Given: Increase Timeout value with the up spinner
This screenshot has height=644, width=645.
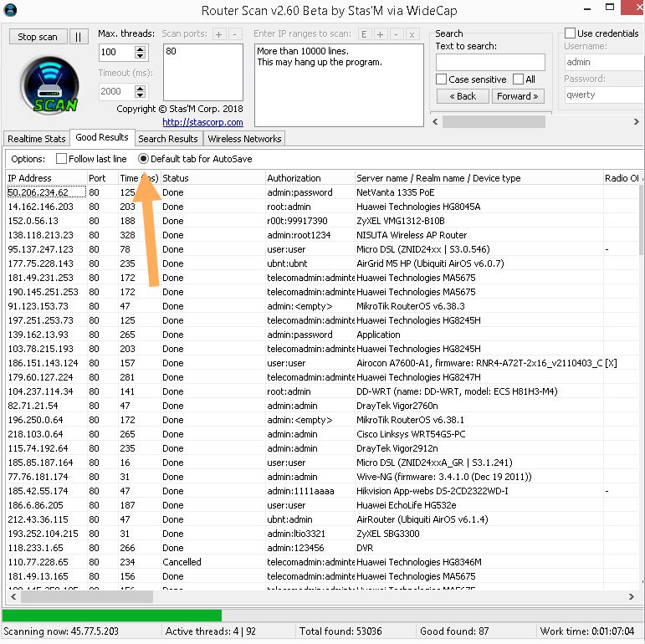Looking at the screenshot, I should tap(141, 88).
